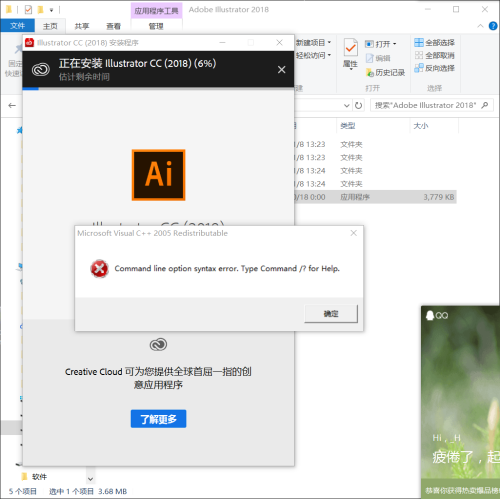This screenshot has height=499, width=500.
Task: Select folder row dated 13:24 second
Action: tap(375, 184)
